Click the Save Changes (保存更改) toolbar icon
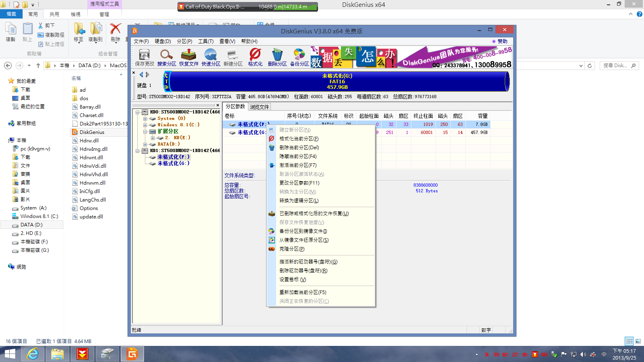 tap(144, 58)
